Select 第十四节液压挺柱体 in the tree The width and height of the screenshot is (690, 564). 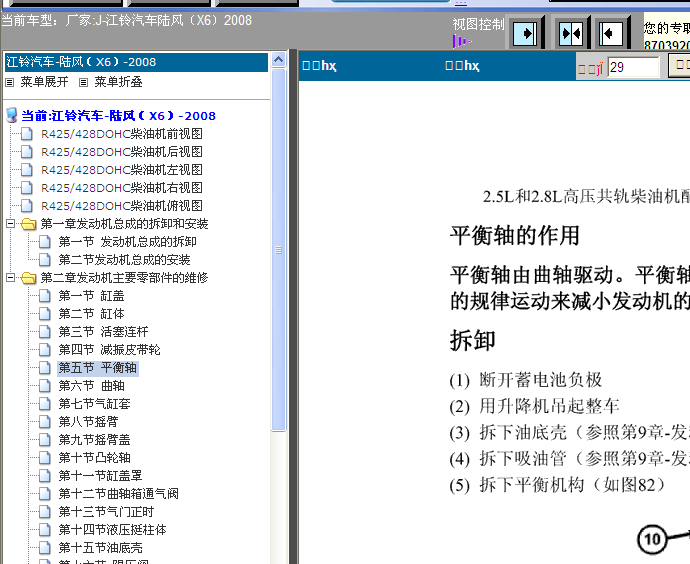(113, 531)
